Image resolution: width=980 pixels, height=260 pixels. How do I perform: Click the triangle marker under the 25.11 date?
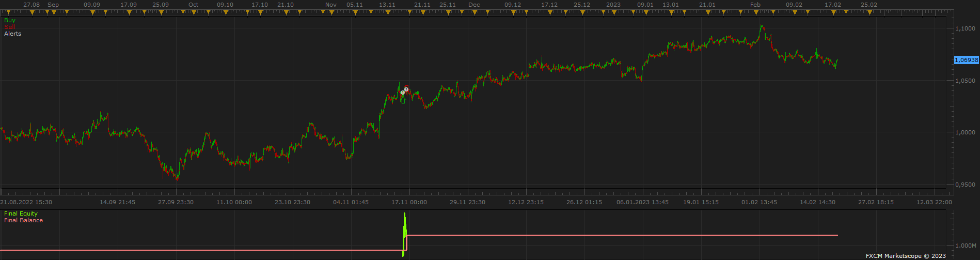click(x=448, y=12)
